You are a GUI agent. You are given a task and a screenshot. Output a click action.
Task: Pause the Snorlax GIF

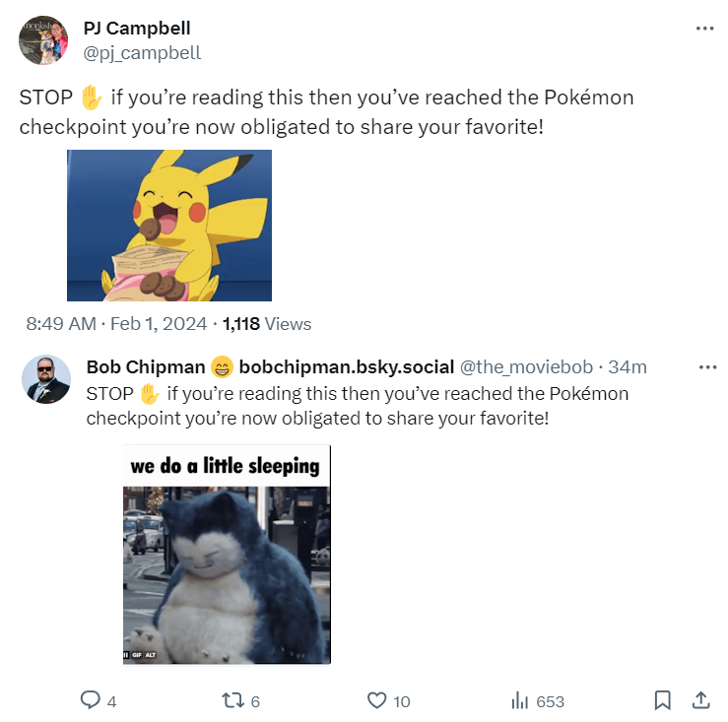point(126,655)
